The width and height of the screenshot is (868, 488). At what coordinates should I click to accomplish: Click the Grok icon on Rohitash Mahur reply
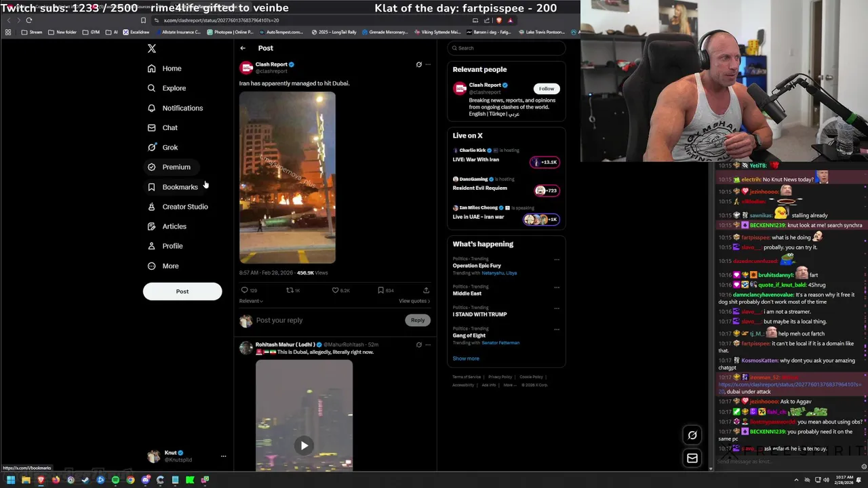pyautogui.click(x=418, y=345)
